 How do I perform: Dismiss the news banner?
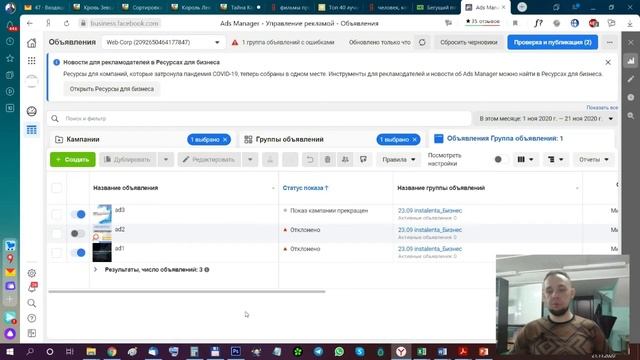608,62
